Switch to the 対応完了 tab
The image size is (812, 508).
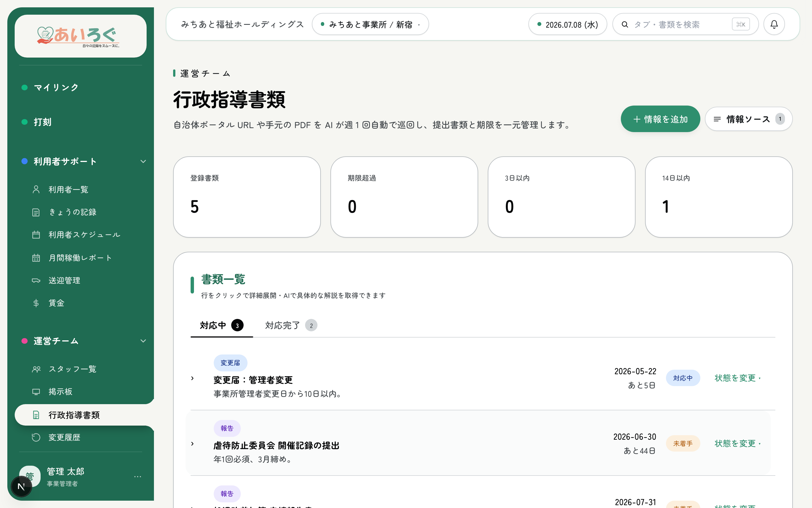click(291, 325)
